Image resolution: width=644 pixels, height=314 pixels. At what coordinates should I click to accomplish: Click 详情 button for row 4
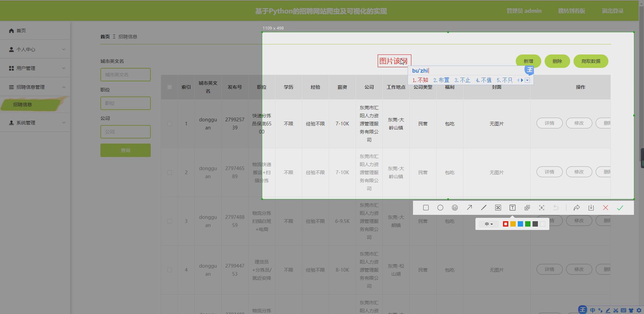click(x=549, y=269)
